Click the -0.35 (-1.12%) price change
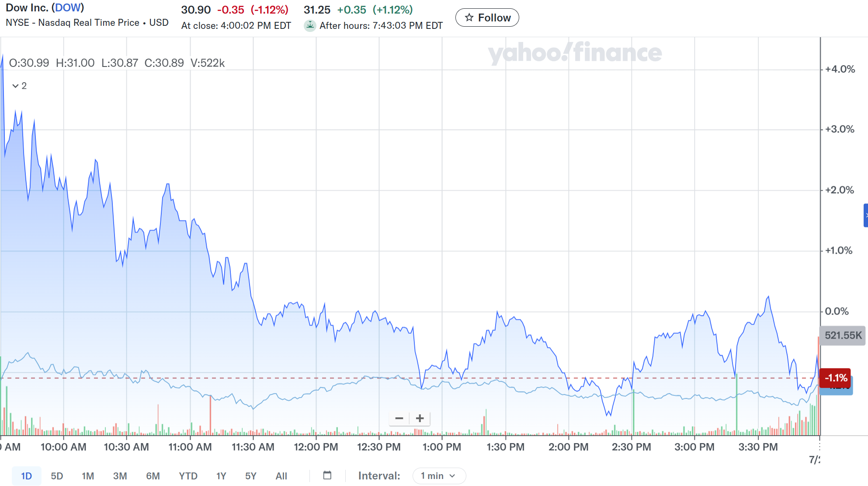Image resolution: width=868 pixels, height=486 pixels. point(253,10)
